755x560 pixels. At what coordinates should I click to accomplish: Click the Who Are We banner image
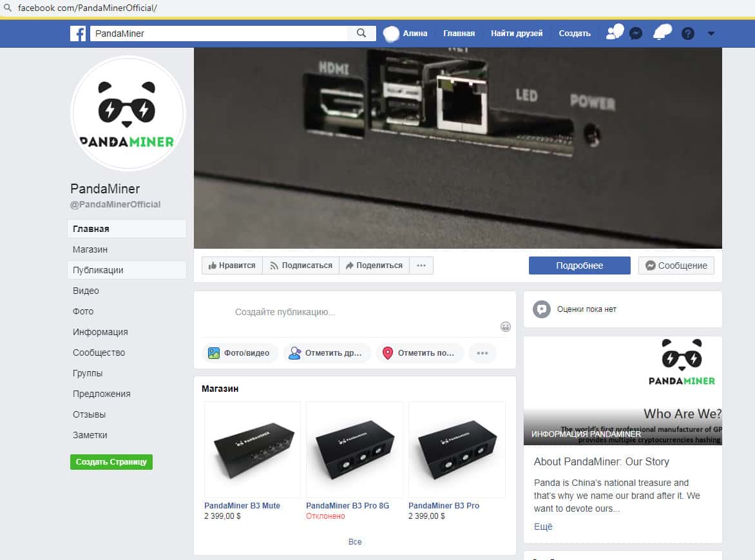pos(622,391)
